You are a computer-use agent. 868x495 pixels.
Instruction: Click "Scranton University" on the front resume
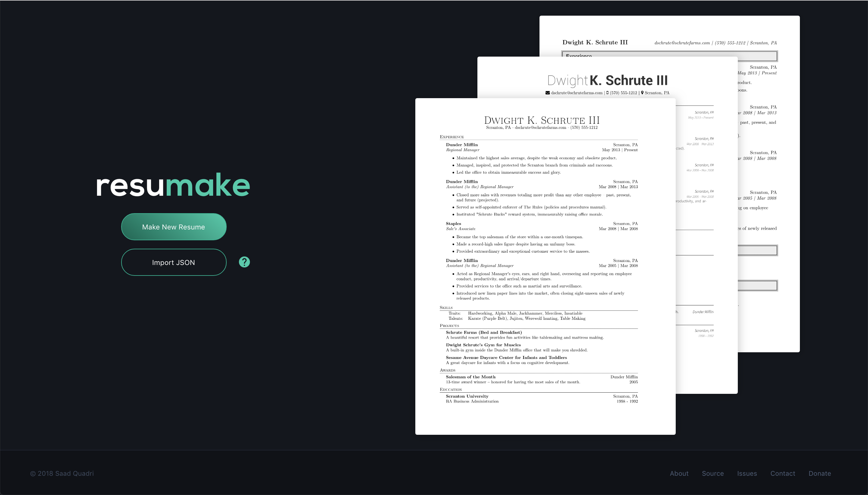tap(467, 396)
